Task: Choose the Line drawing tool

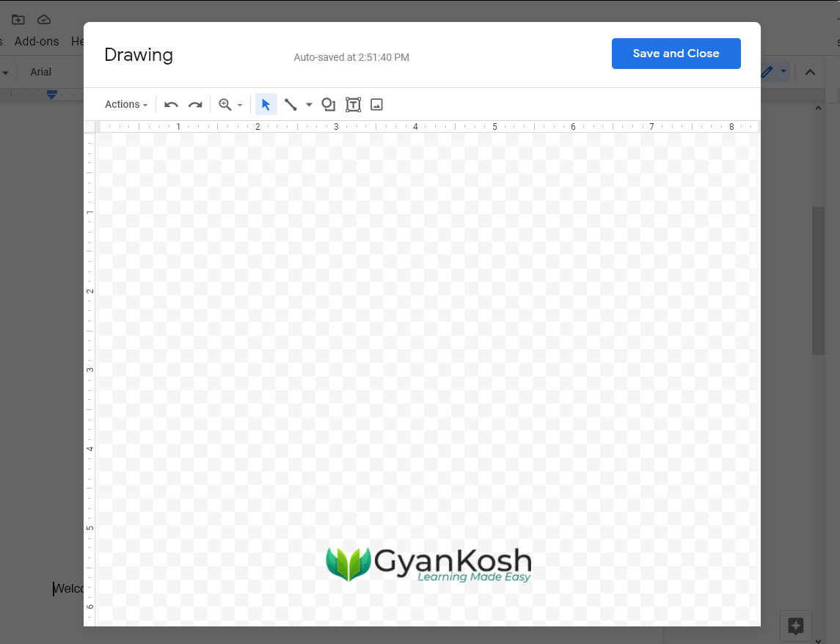Action: pyautogui.click(x=291, y=104)
